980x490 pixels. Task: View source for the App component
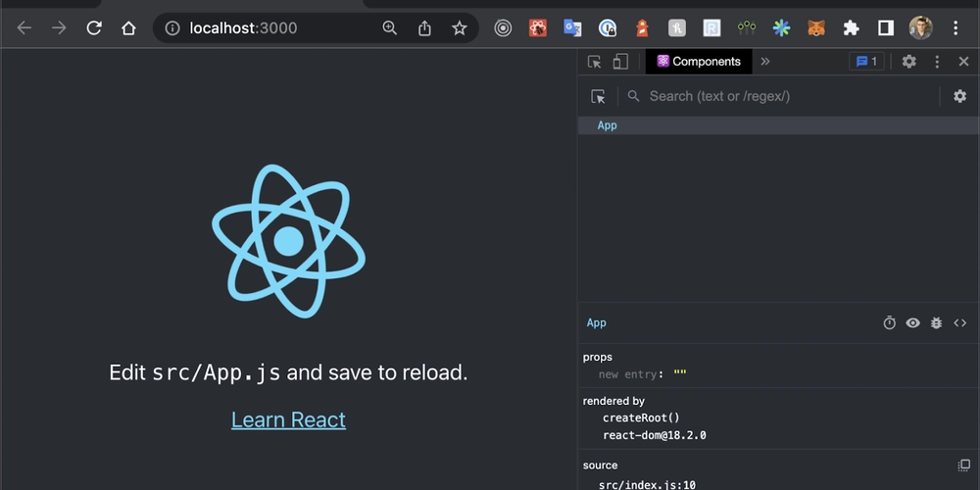pos(960,322)
